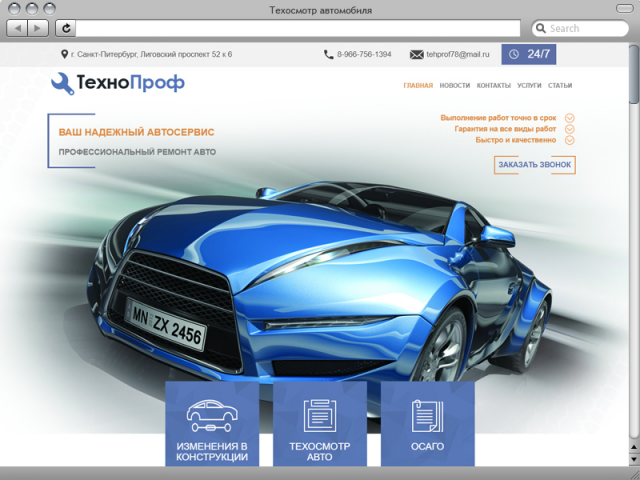The height and width of the screenshot is (480, 640).
Task: Open the ИЗМЕНЕНИЯ В КОНСТРУКЦИИ label
Action: click(x=212, y=451)
